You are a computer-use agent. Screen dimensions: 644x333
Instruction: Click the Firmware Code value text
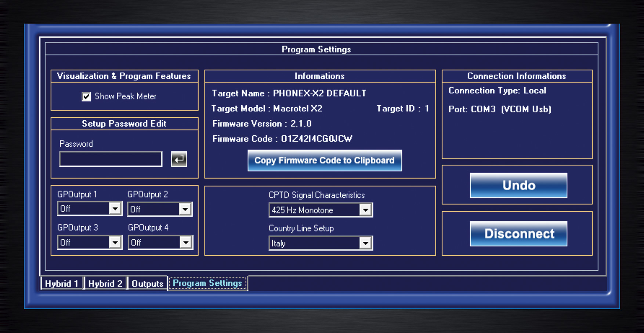316,139
